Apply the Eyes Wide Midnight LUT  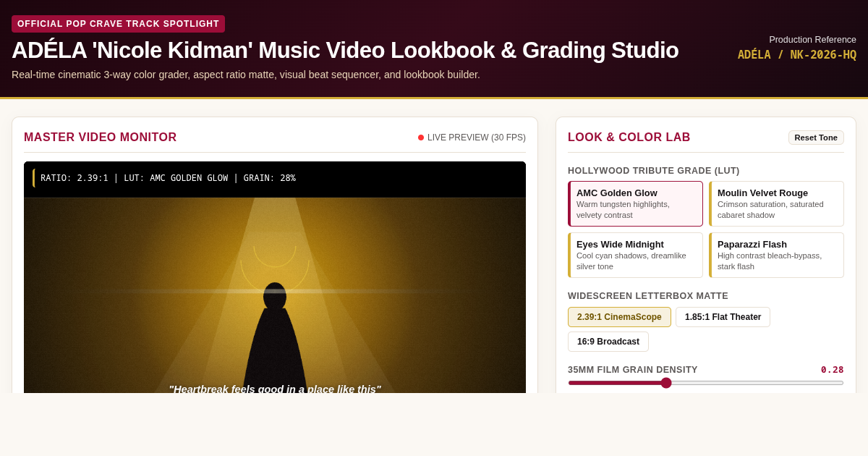tap(635, 255)
